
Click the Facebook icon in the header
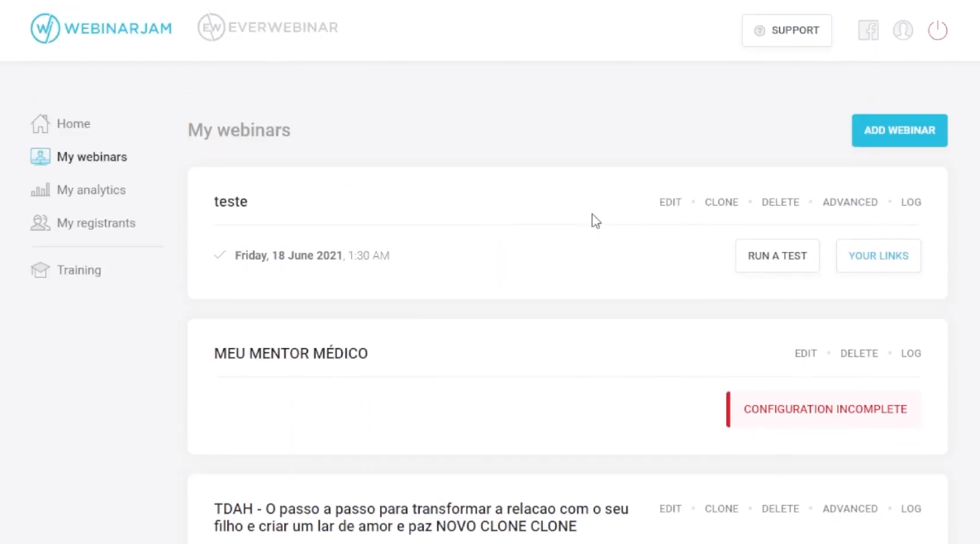[x=868, y=30]
